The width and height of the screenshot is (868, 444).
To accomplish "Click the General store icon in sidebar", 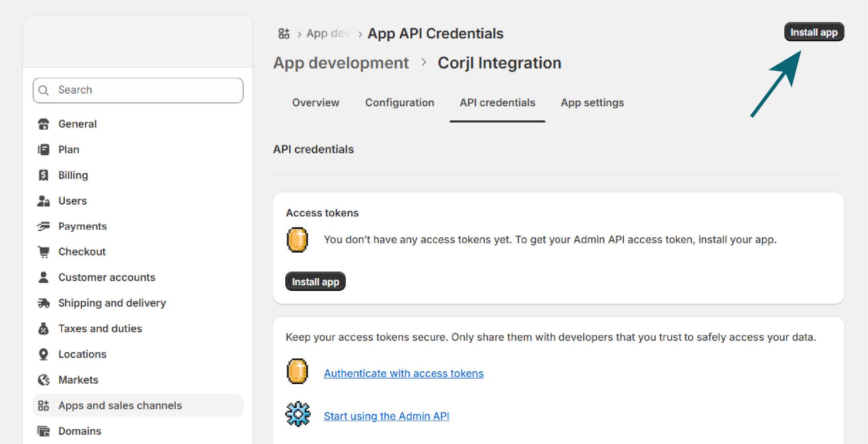I will tap(43, 124).
